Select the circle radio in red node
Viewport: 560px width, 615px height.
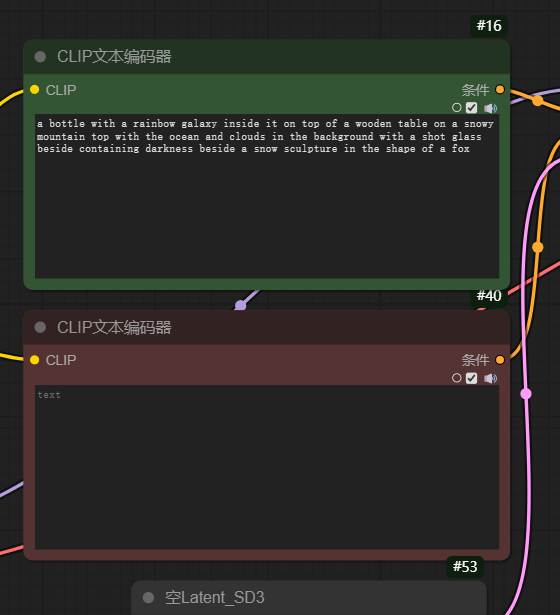456,378
